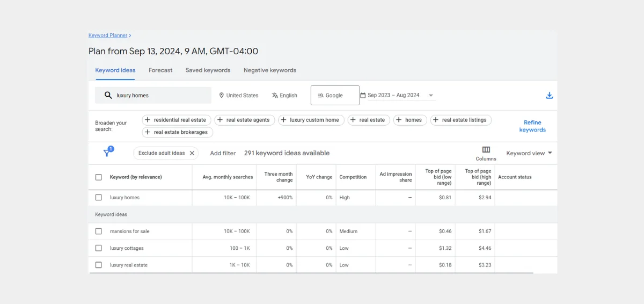Sort by YoY change column header

(319, 177)
